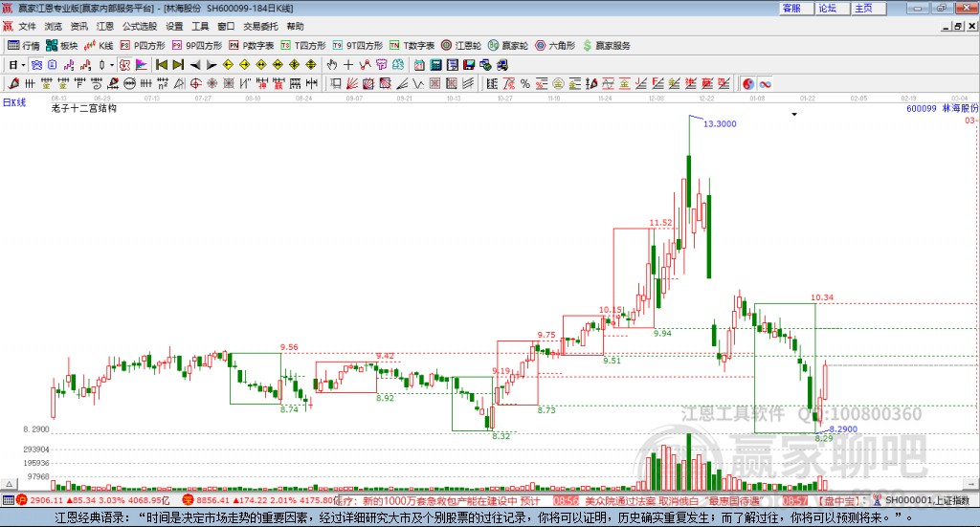The image size is (980, 527).
Task: Select the red pencil drawing tool
Action: [x=13, y=83]
